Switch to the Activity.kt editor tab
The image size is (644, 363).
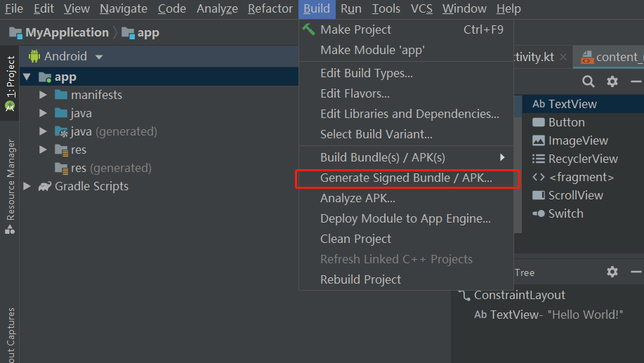click(x=534, y=57)
